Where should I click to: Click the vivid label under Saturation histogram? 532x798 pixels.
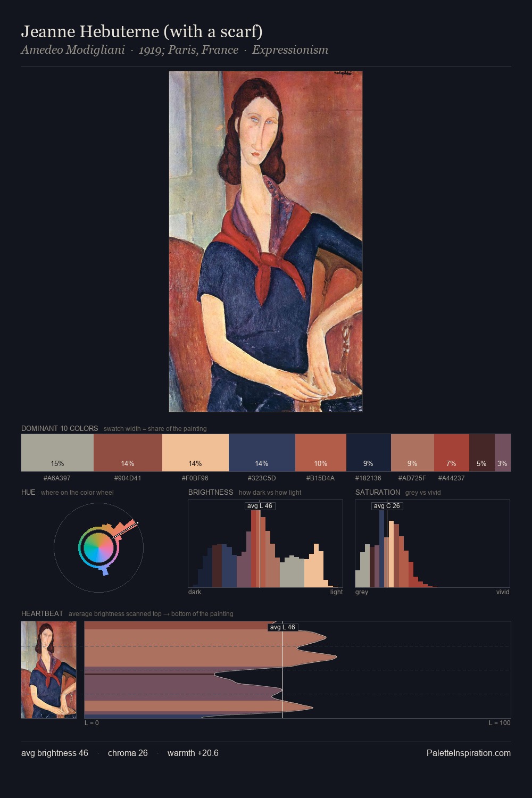(503, 592)
